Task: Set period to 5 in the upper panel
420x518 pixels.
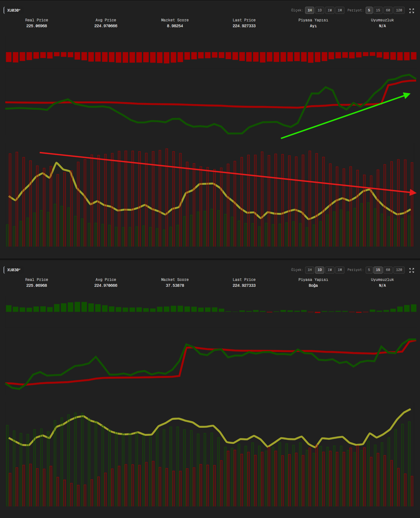Action: (x=369, y=10)
